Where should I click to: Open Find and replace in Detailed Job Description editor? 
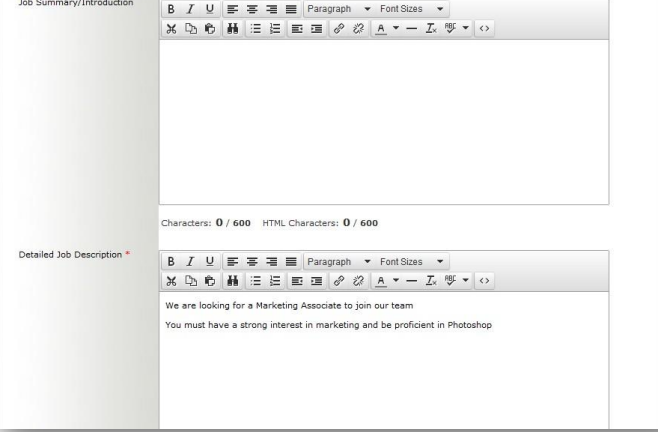[x=232, y=281]
